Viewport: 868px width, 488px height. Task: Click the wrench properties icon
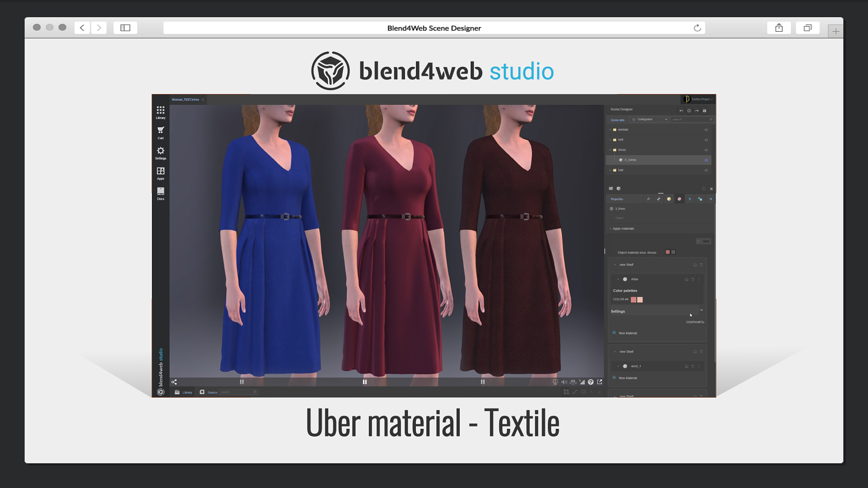648,199
